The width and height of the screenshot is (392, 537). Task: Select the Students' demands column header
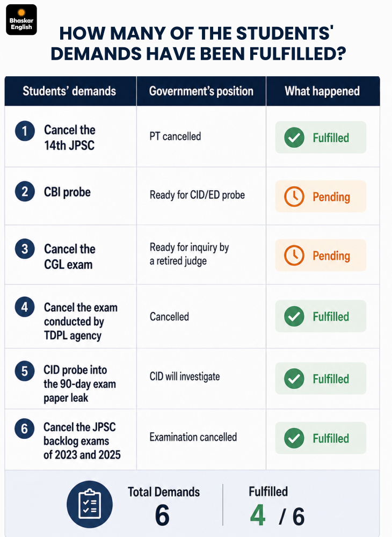click(70, 91)
